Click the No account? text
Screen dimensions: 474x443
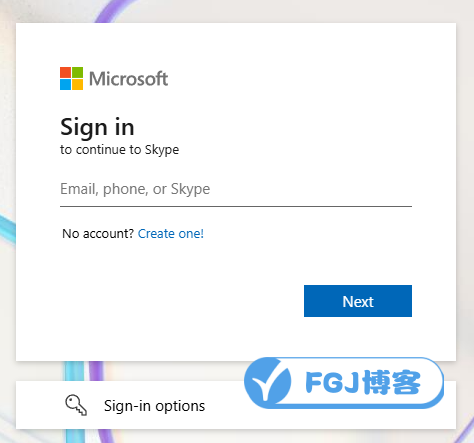pos(98,234)
